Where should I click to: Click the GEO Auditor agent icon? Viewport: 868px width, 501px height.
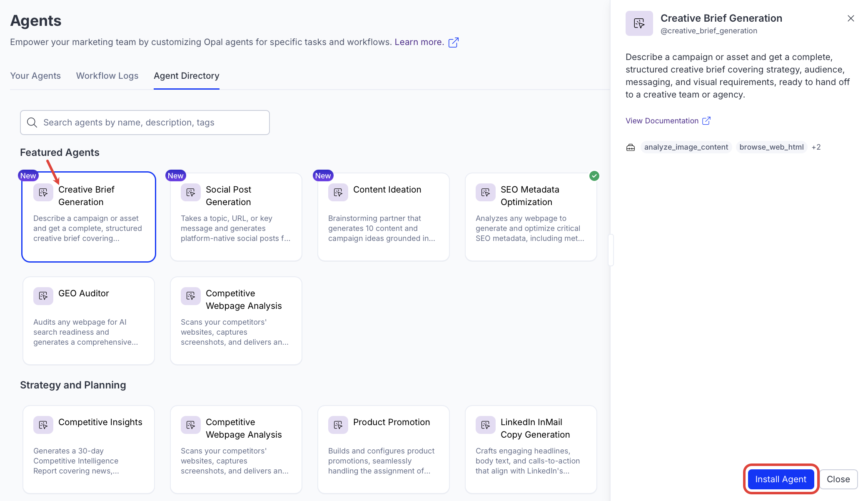[x=43, y=296]
